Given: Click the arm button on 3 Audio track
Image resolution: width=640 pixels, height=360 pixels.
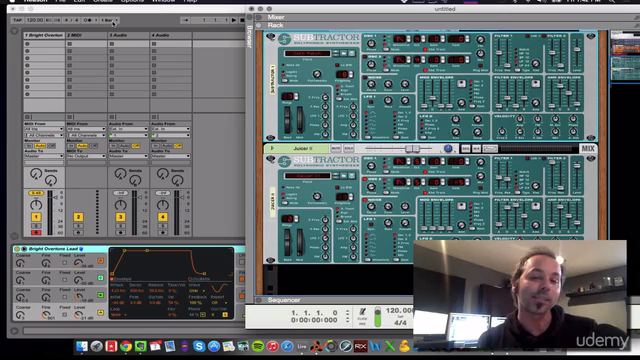Looking at the screenshot, I should (120, 233).
